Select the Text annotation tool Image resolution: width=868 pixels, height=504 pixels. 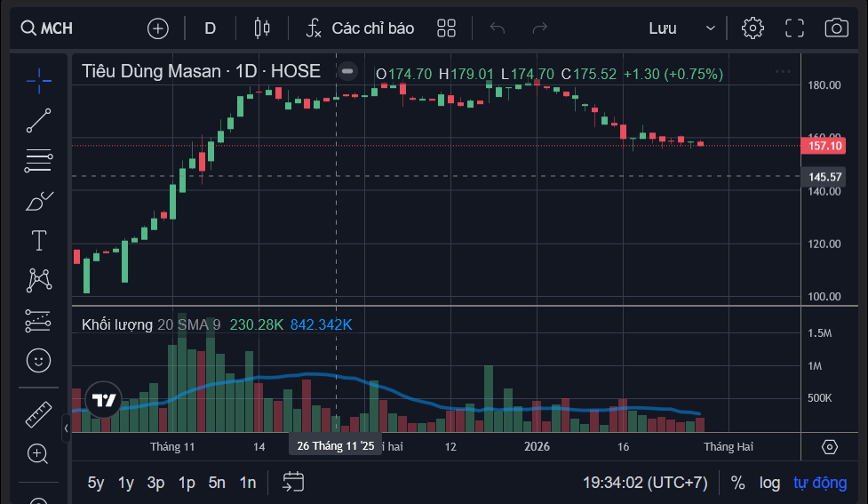coord(38,240)
